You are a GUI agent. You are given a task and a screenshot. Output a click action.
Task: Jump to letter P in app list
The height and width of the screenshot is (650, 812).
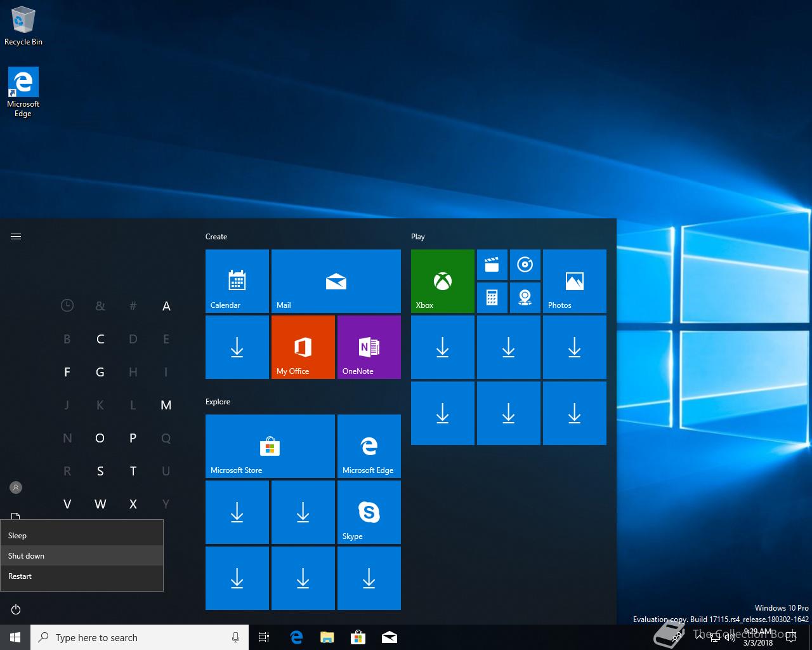pos(133,438)
